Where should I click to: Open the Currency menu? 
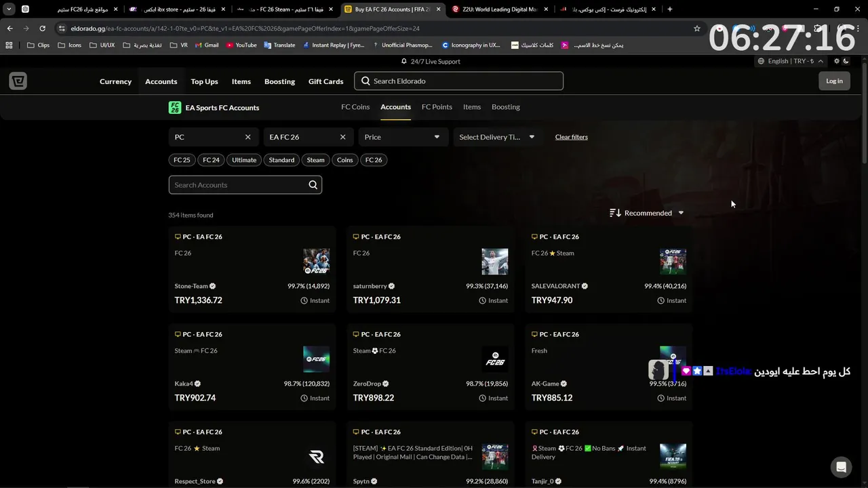click(x=115, y=81)
